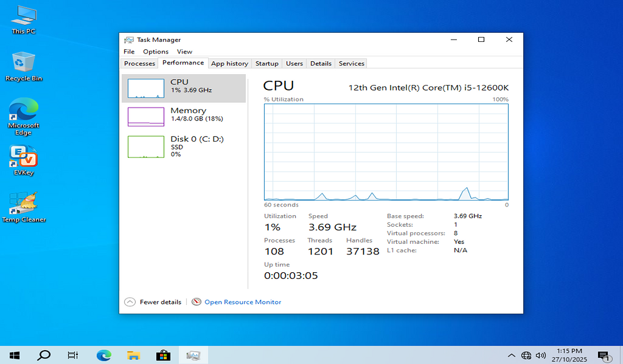Collapse with the Fewer details chevron

pyautogui.click(x=130, y=302)
